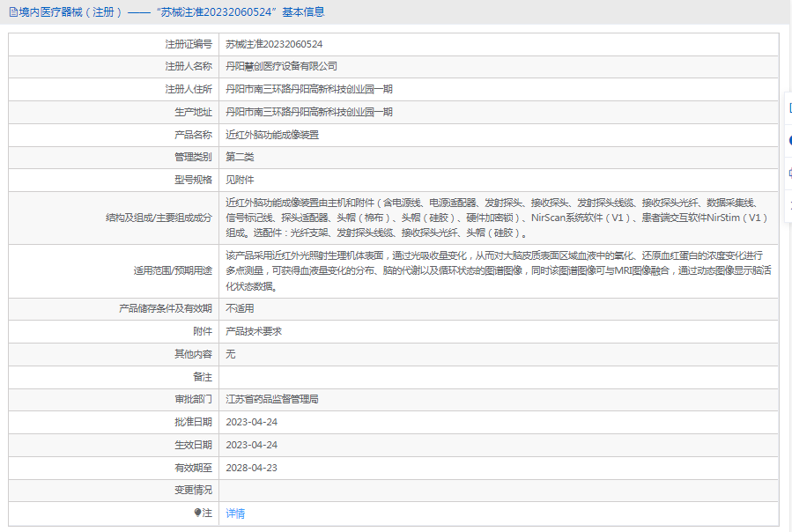Click the 结构及组成/主要组成成分 row label
792x532 pixels.
point(159,218)
